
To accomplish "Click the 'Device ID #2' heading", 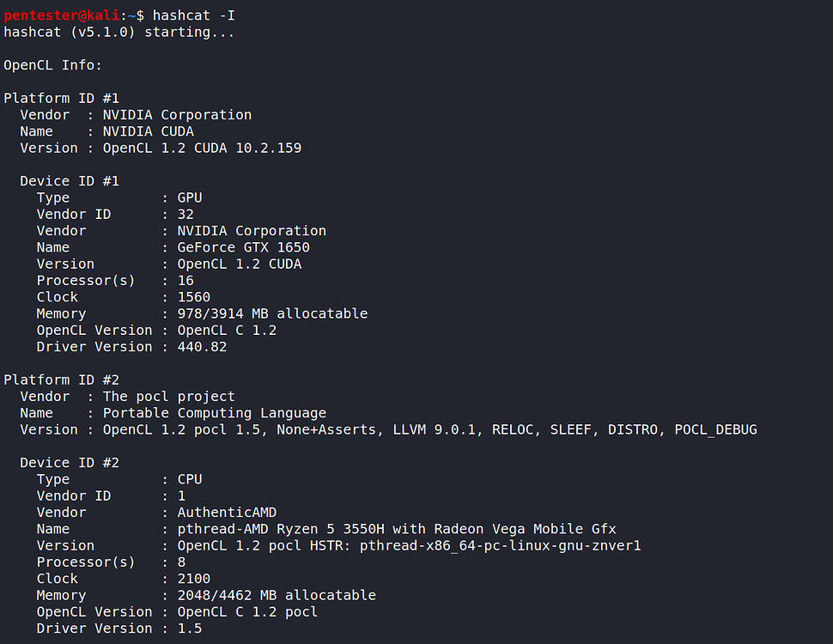I will coord(70,463).
